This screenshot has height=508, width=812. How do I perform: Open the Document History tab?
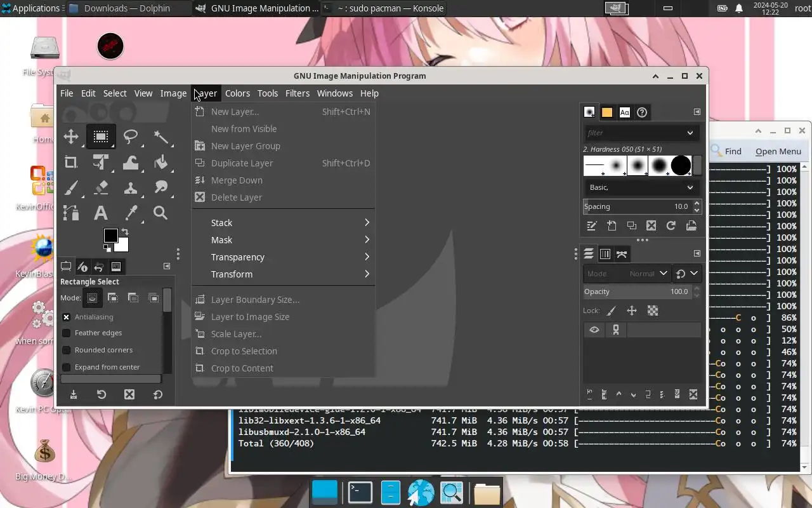coord(642,112)
